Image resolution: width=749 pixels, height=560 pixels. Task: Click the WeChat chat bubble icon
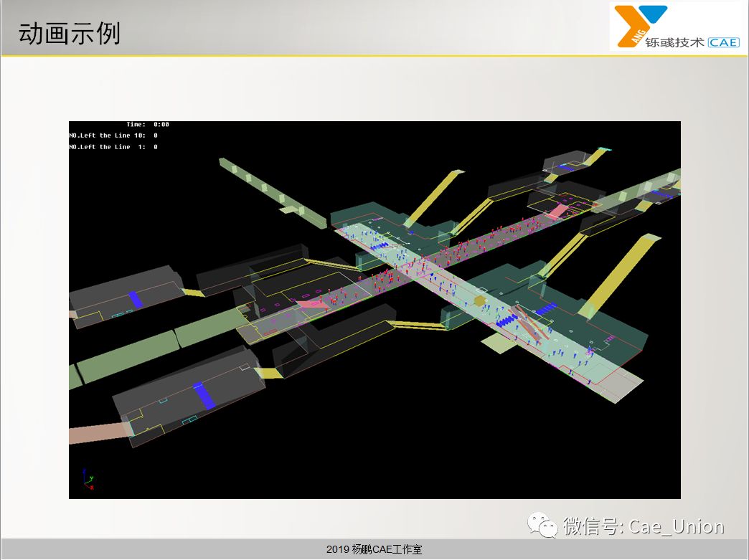(542, 526)
